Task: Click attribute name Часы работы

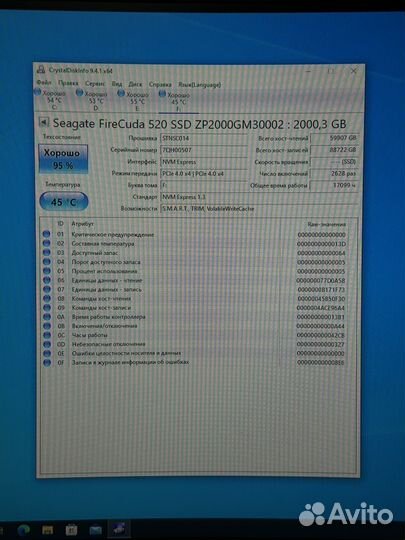Action: click(90, 335)
